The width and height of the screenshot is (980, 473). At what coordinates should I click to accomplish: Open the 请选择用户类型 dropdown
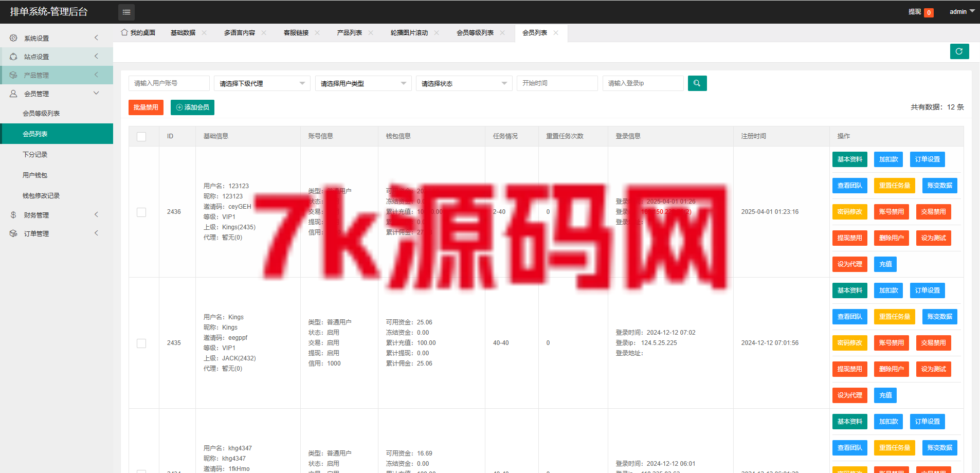(364, 83)
